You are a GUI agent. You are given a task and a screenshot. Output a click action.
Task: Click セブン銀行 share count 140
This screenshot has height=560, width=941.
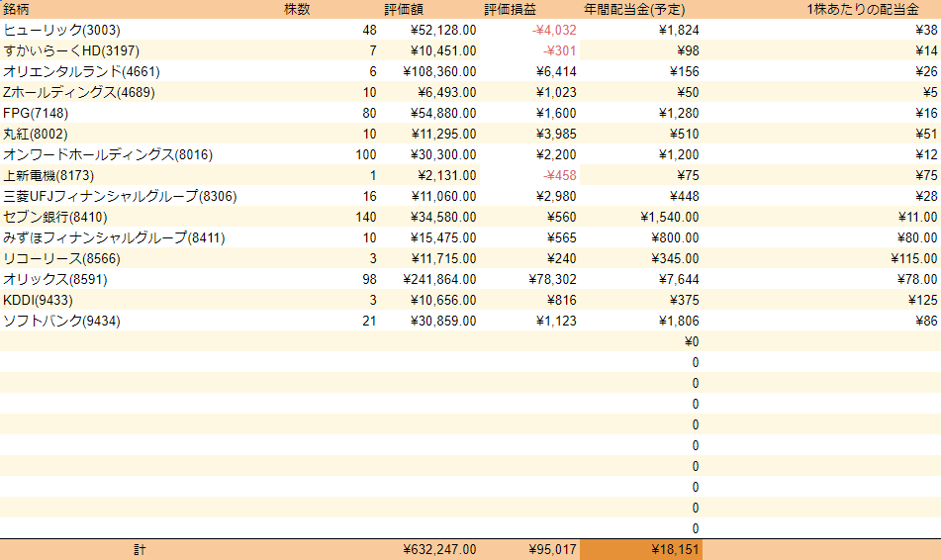365,218
